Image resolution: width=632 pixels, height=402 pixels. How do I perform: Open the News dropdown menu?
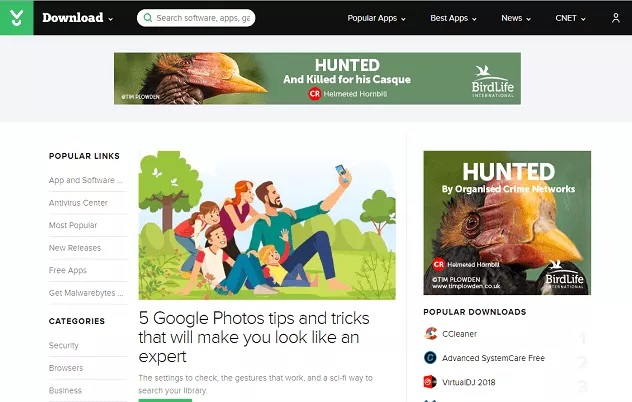click(x=516, y=18)
